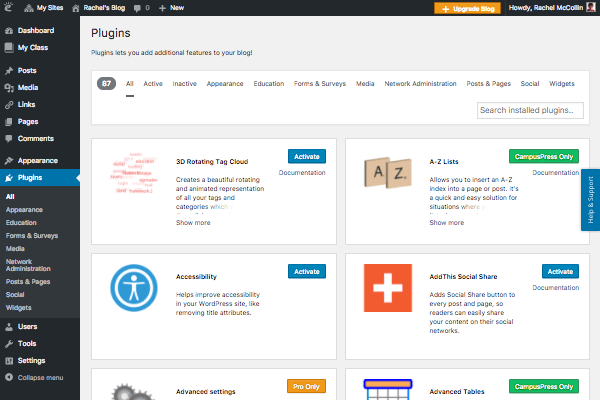Open Posts & Pages submenu item
600x400 pixels.
coord(28,282)
